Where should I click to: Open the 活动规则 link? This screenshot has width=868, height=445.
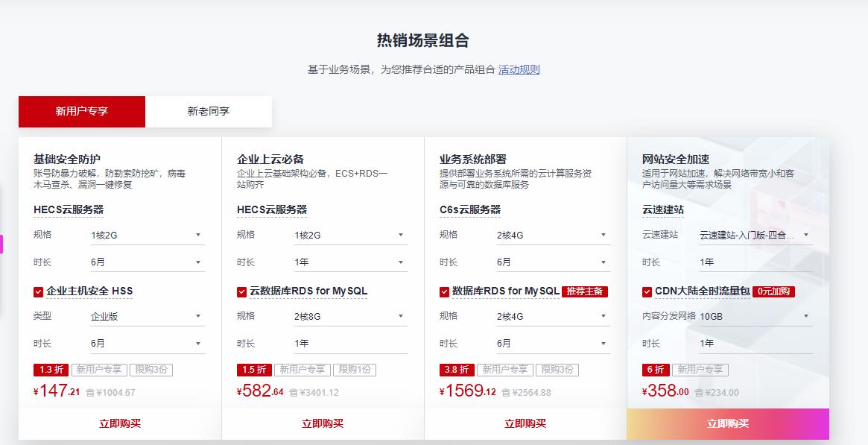(519, 70)
